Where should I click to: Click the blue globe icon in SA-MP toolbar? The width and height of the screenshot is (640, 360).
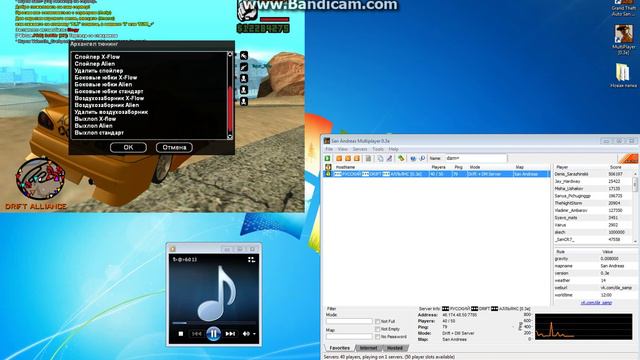413,158
